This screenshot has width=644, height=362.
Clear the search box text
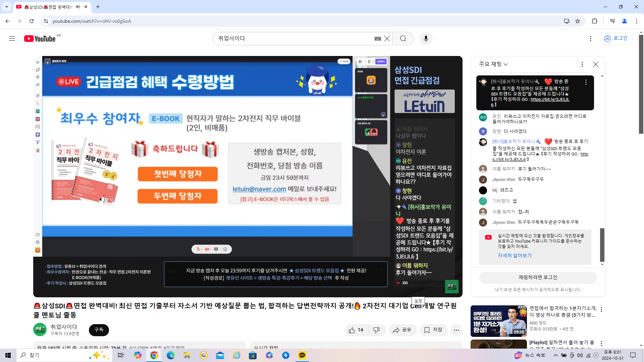coord(387,39)
